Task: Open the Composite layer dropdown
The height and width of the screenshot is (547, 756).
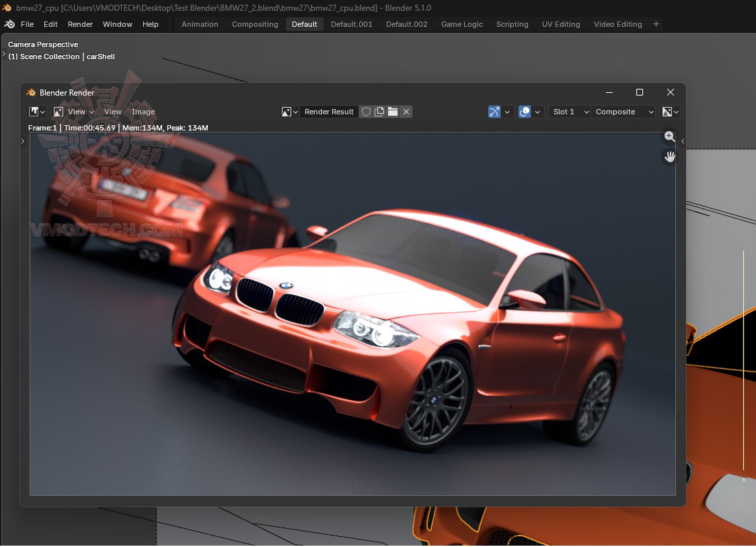Action: (623, 112)
